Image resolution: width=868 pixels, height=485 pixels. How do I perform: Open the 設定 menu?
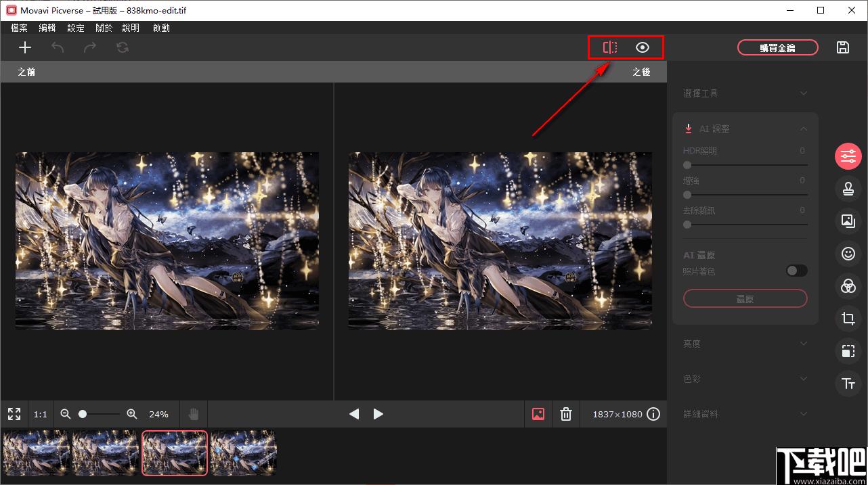tap(76, 28)
